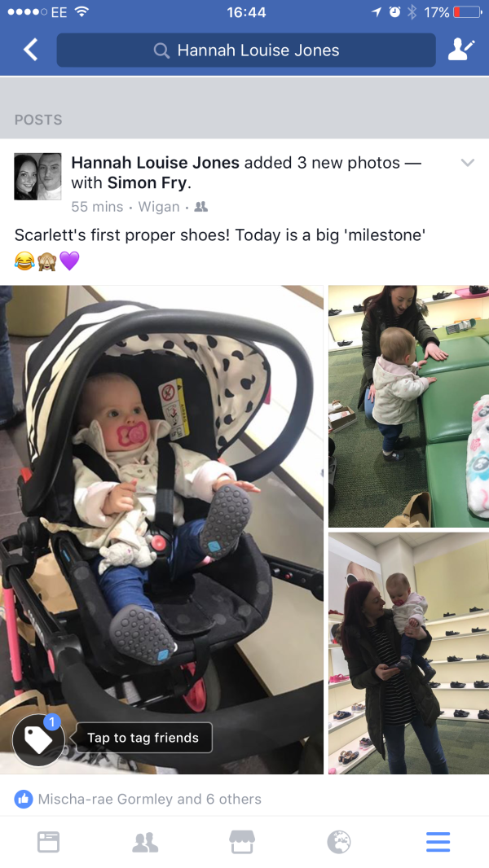The height and width of the screenshot is (868, 489).
Task: Tap the friends audience privacy icon
Action: [201, 207]
